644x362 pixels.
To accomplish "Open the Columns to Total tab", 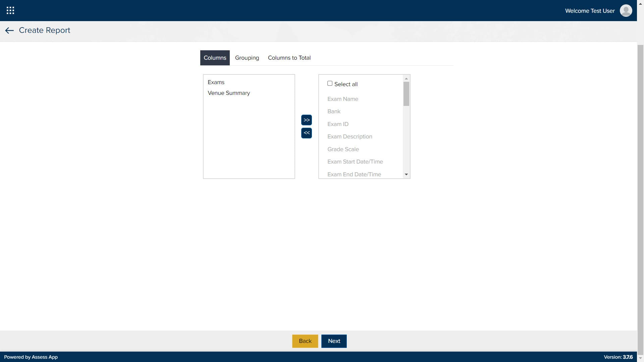I will point(289,58).
